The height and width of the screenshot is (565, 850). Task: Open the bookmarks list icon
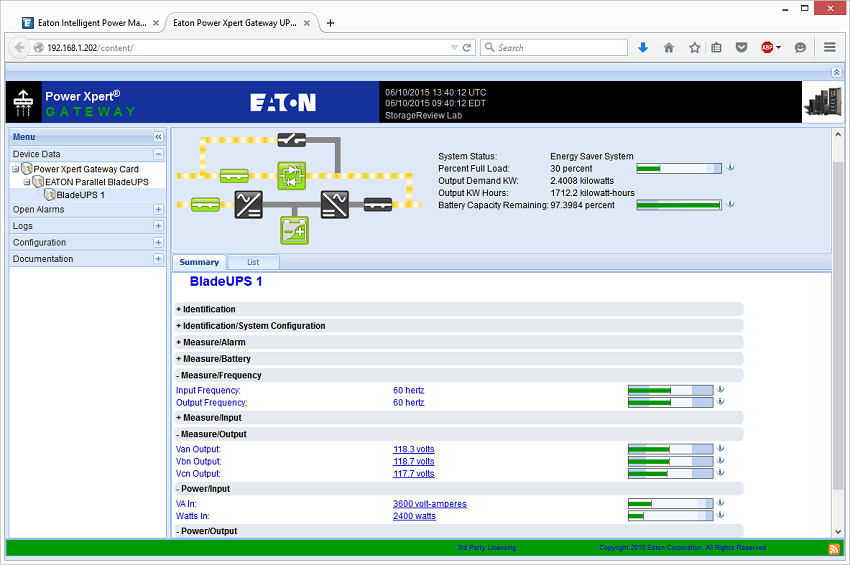pos(716,48)
